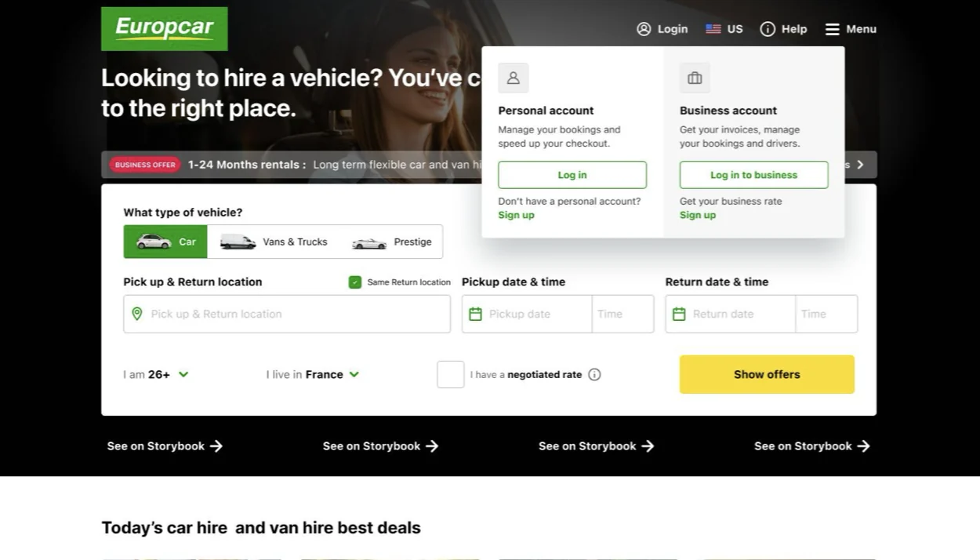This screenshot has width=980, height=560.
Task: Click the Log in button for personal account
Action: (572, 175)
